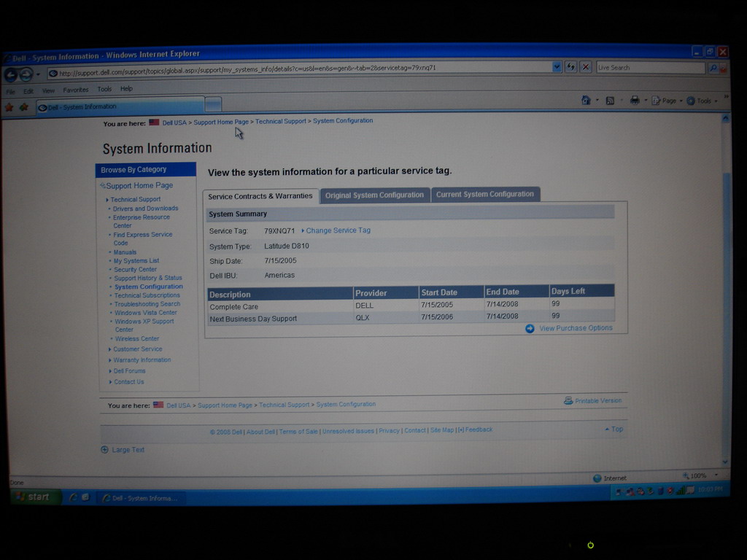This screenshot has height=560, width=747.
Task: Open the Edit menu
Action: click(28, 91)
